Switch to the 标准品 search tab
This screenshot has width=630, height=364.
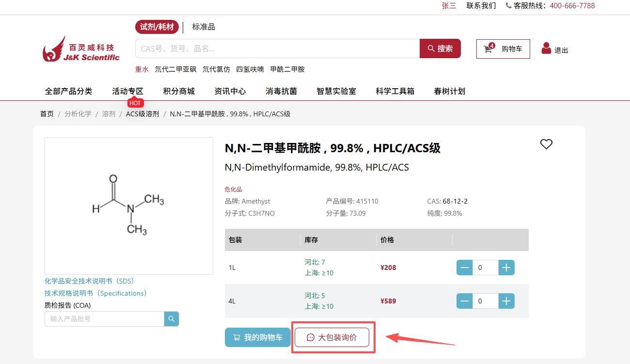pos(204,27)
